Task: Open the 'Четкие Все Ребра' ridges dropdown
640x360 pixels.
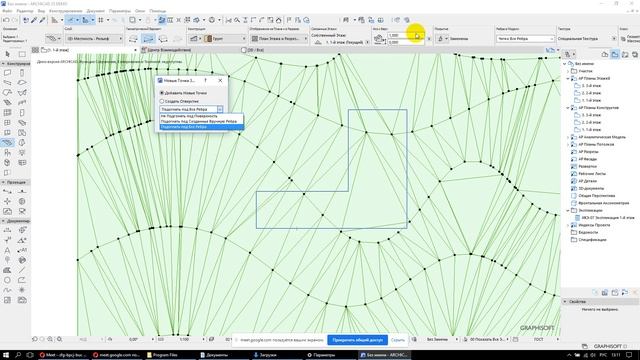Action: [525, 38]
